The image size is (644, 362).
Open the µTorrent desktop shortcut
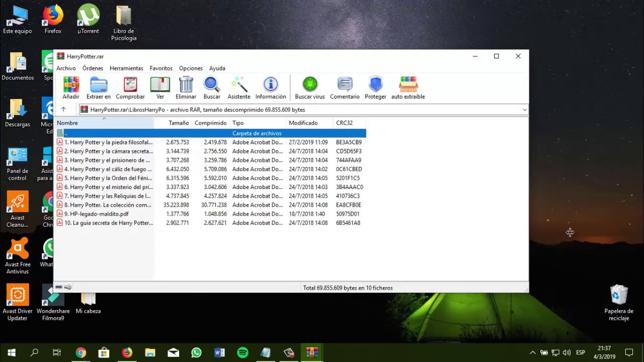88,20
